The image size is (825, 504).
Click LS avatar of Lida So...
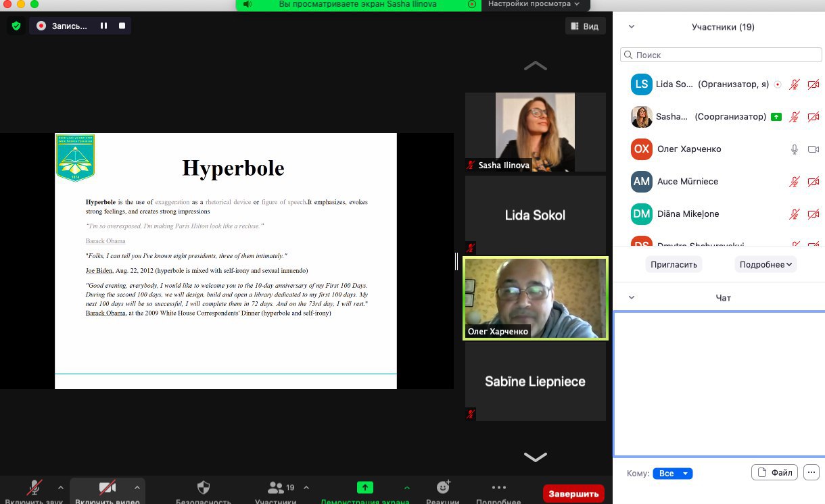642,84
